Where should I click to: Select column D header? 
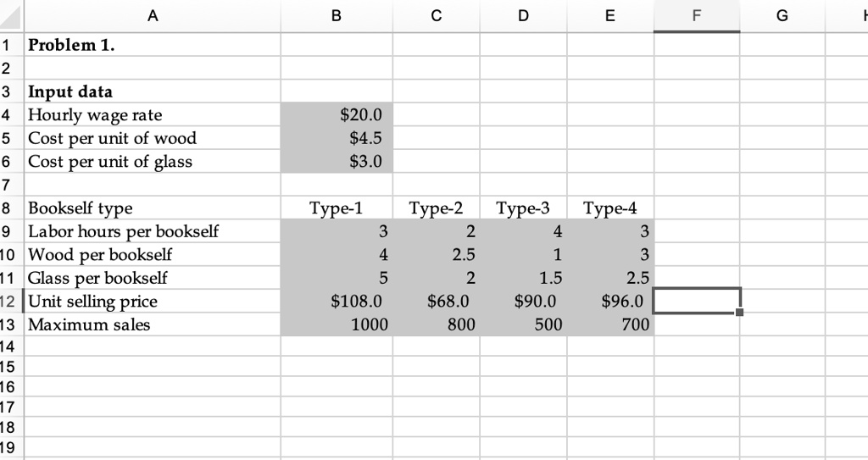[x=523, y=14]
